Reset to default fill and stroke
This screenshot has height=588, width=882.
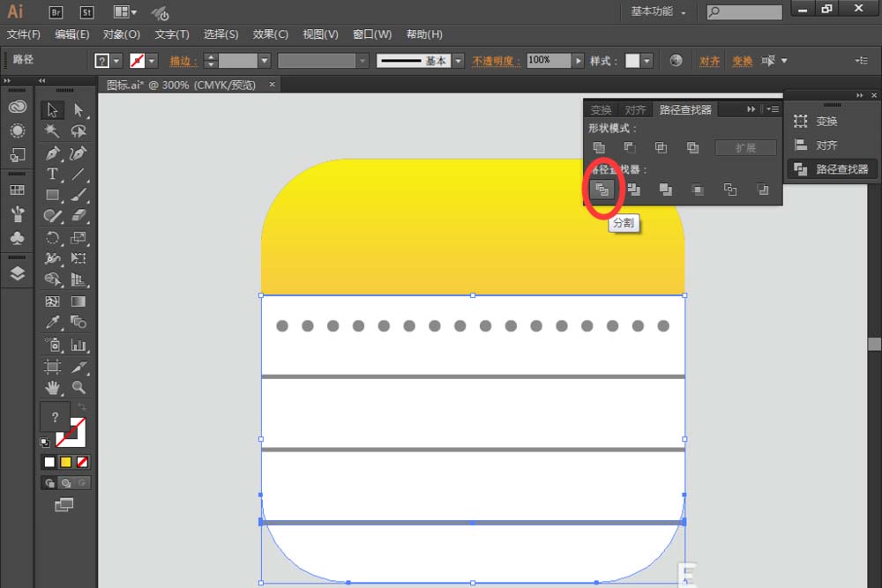[x=44, y=443]
